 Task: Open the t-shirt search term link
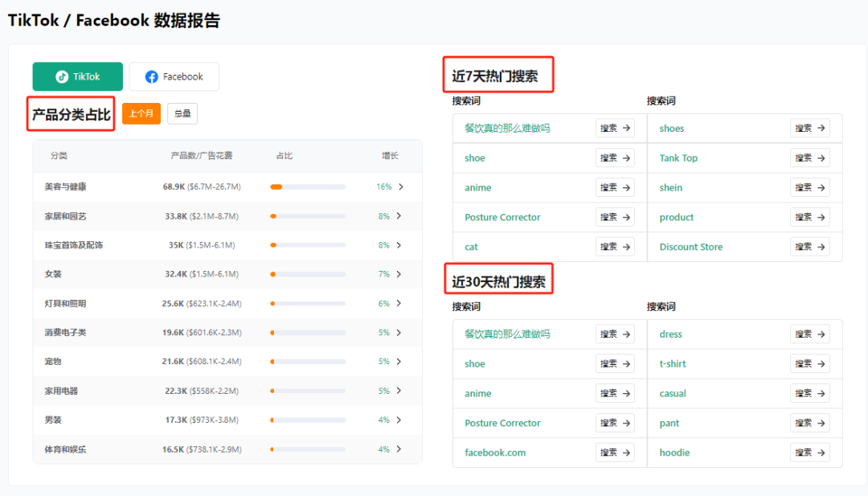673,363
